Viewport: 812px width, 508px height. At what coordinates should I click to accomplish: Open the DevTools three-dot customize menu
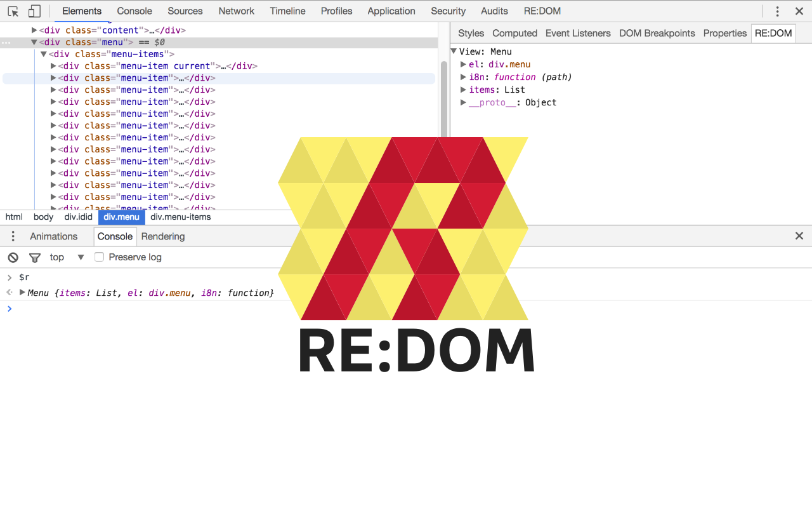(777, 11)
